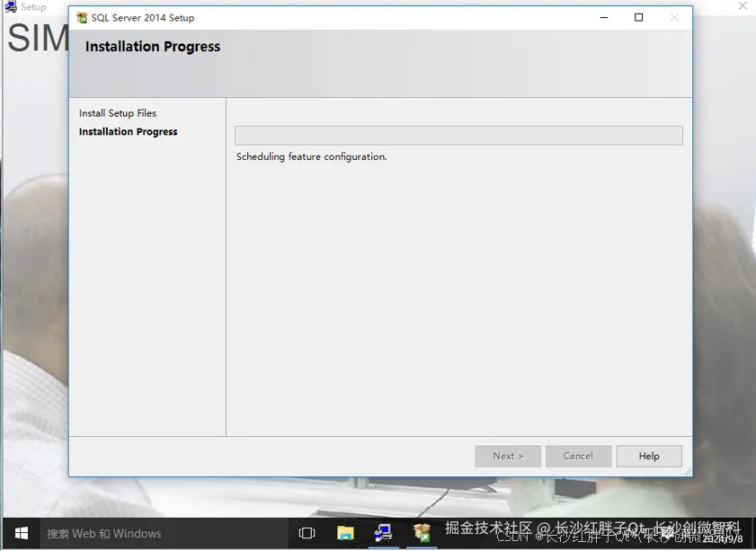Viewport: 756px width, 551px height.
Task: Click the Web and Windows search box
Action: point(164,533)
